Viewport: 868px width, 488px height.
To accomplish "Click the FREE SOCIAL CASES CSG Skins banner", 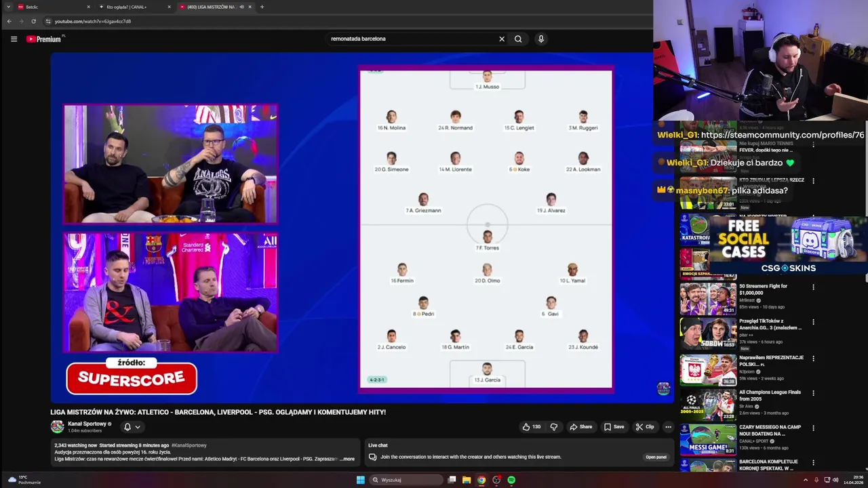I will 789,245.
